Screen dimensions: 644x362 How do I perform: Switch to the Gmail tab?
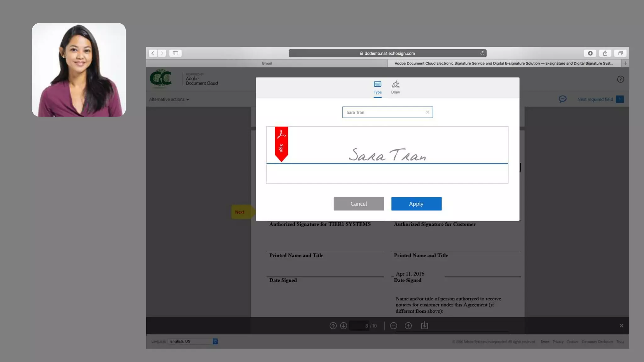point(267,63)
